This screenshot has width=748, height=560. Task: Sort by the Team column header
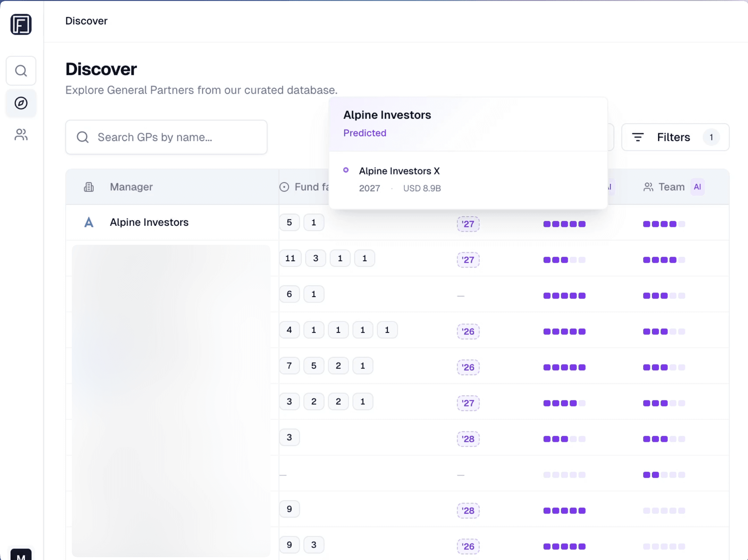point(671,187)
